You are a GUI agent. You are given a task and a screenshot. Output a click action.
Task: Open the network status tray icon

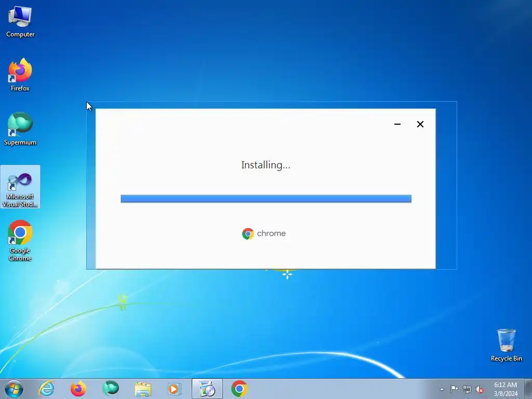467,389
